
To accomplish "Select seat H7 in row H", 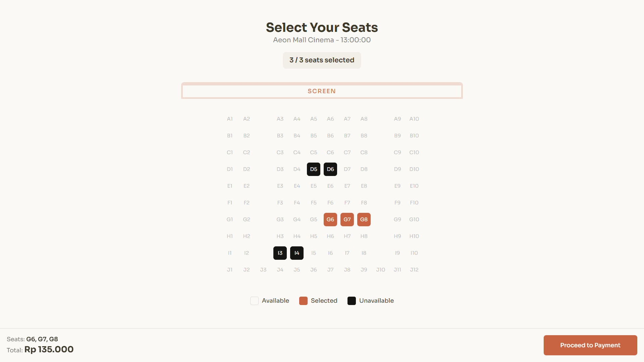I will [x=347, y=236].
